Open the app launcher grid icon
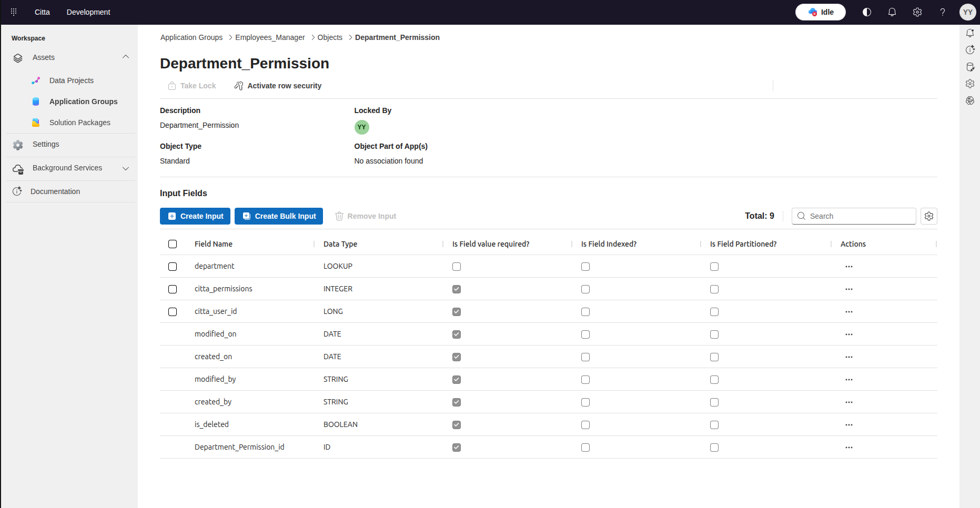980x508 pixels. (x=14, y=12)
